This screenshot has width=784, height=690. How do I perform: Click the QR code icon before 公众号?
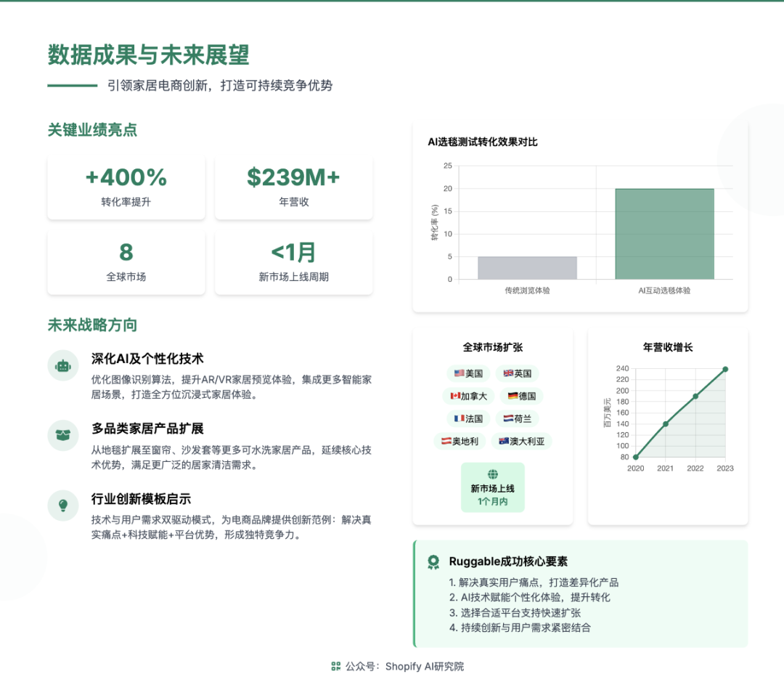point(336,666)
